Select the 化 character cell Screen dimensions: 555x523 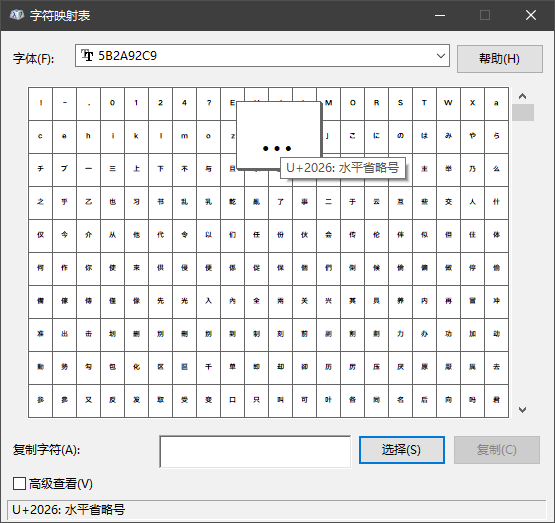137,368
